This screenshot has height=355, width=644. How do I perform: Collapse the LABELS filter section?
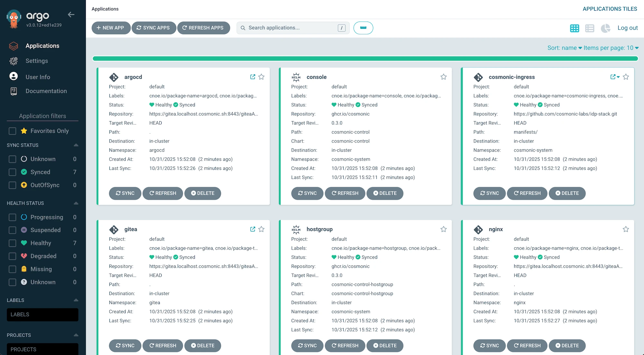[x=76, y=300]
